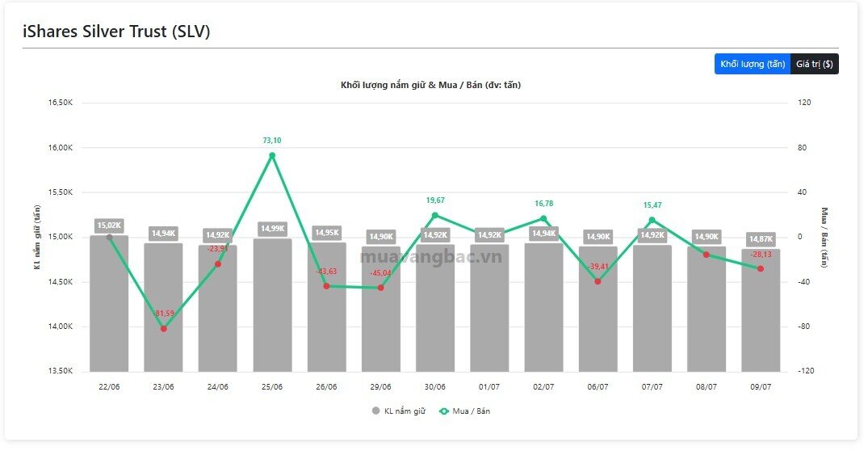The height and width of the screenshot is (451, 868).
Task: Click the 23/06 holdings bar
Action: click(163, 307)
